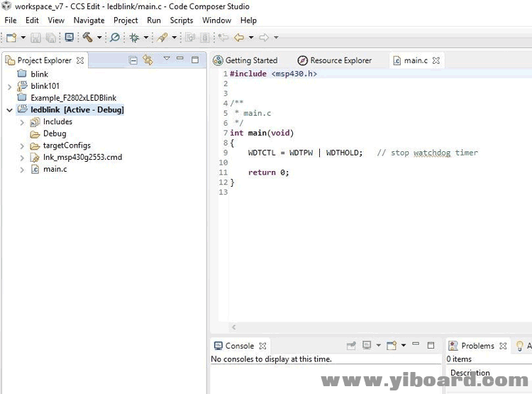Screen dimensions: 532x394
Task: Open the View menu
Action: [x=56, y=21]
